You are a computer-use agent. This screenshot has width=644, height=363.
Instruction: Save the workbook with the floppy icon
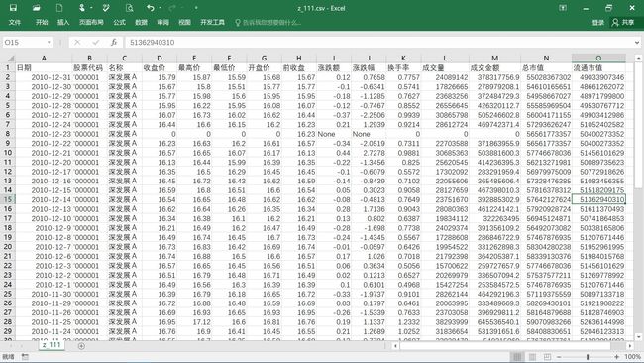pos(13,8)
